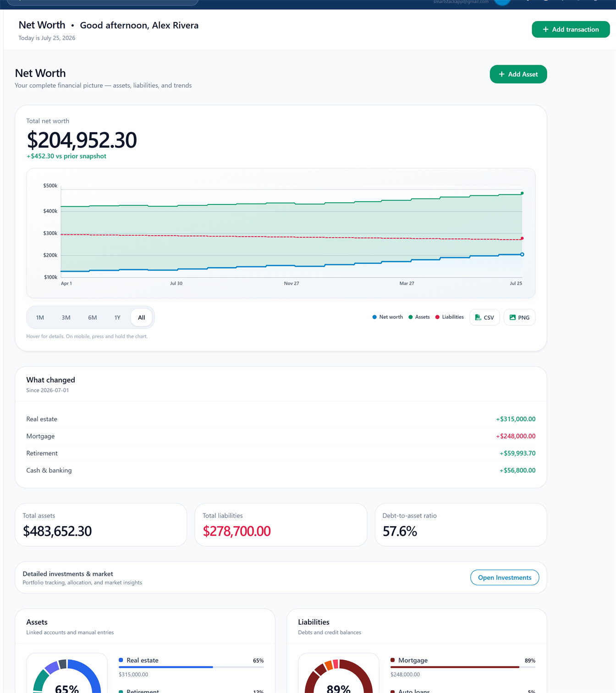Click the Real estate row in What changed
Image resolution: width=616 pixels, height=693 pixels.
(x=280, y=419)
